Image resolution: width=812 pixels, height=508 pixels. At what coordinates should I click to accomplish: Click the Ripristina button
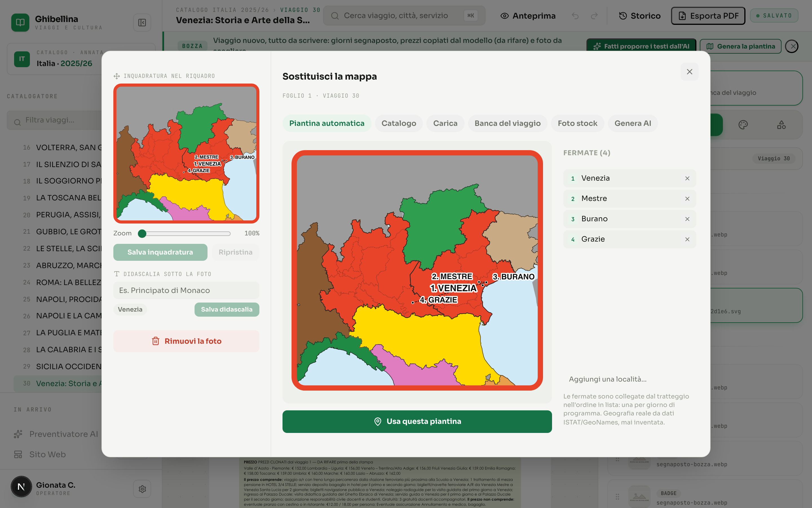(x=235, y=252)
